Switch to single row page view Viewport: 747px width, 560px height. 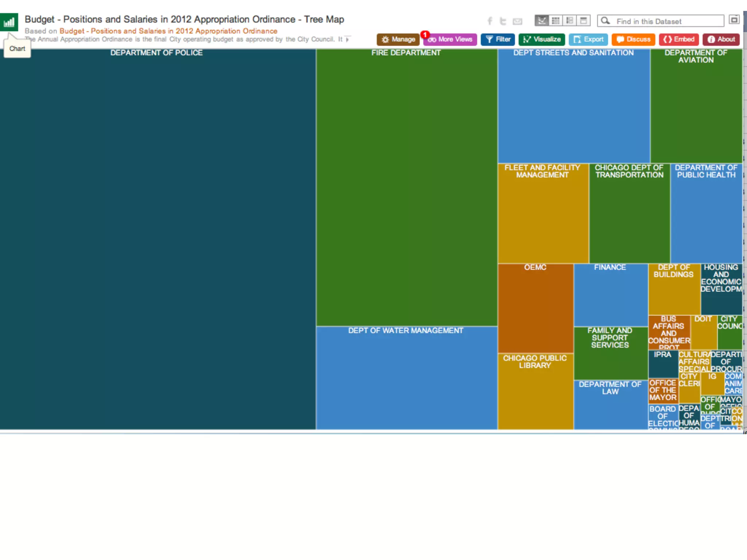[583, 20]
